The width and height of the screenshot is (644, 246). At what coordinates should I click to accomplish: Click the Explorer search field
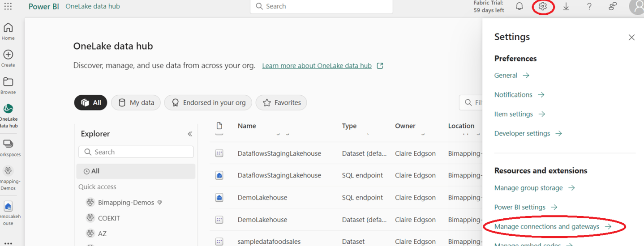coord(136,152)
